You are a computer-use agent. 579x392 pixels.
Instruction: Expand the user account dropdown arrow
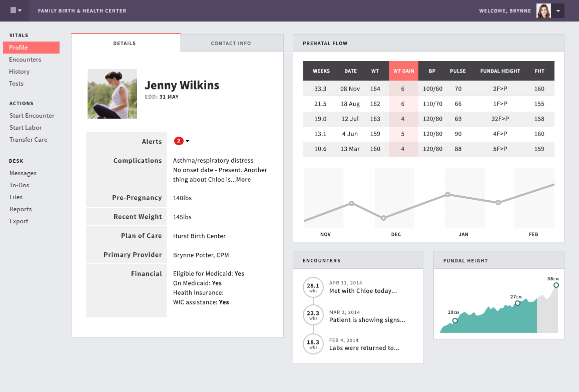pos(558,11)
